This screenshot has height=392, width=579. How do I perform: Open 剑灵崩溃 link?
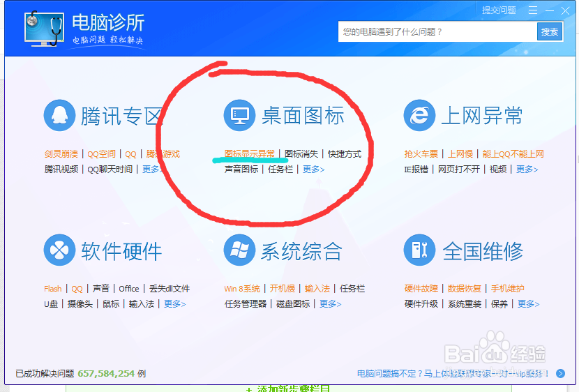point(61,154)
